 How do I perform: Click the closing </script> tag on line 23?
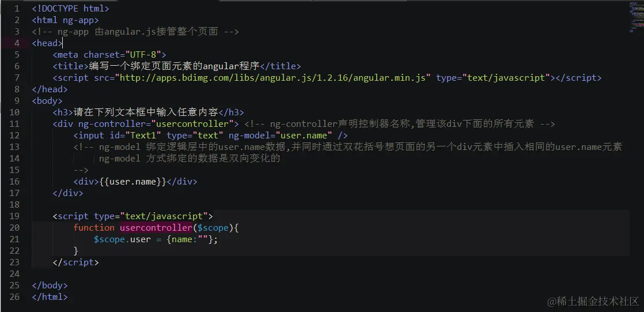(75, 262)
